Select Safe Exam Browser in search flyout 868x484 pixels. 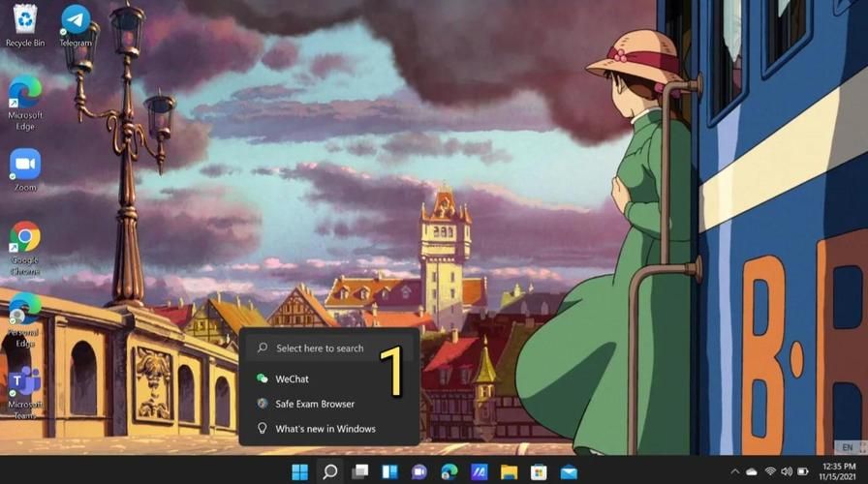click(328, 404)
